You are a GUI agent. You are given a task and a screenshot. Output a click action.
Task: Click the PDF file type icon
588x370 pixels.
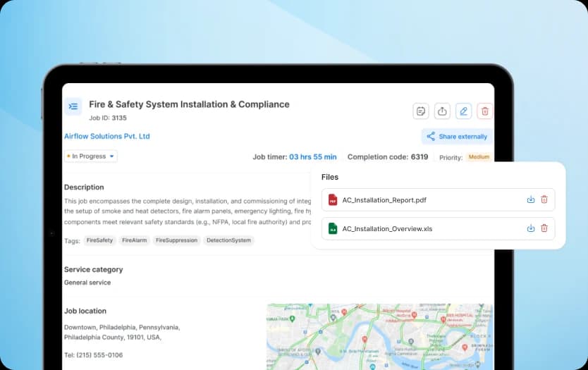tap(333, 200)
